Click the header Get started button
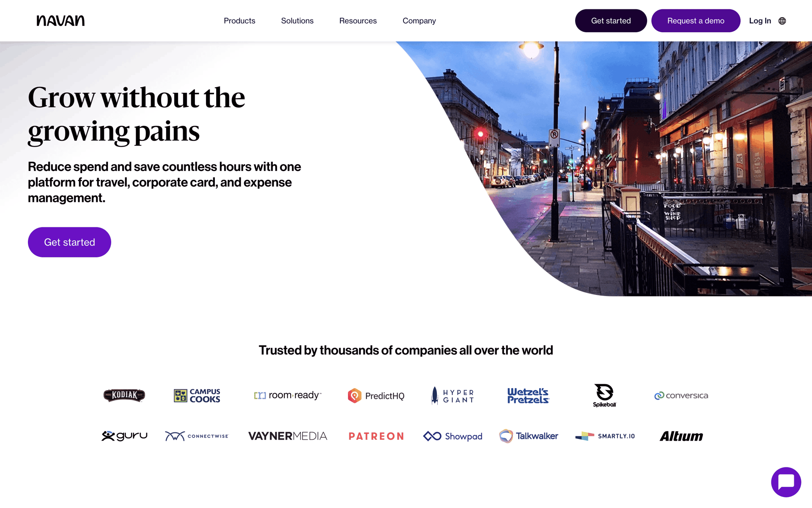Viewport: 812px width, 508px height. click(611, 21)
